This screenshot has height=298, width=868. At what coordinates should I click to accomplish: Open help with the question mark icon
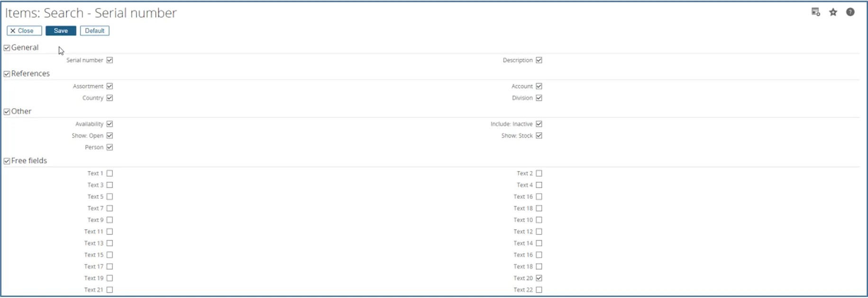pos(850,12)
